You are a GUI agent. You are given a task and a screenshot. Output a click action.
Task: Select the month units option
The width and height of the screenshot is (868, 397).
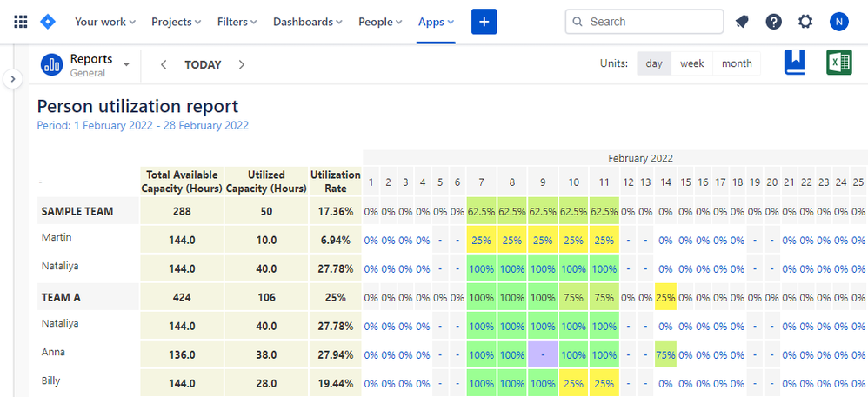coord(737,63)
